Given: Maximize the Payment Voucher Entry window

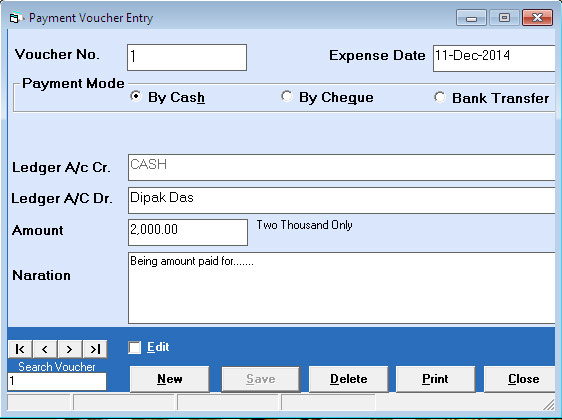Looking at the screenshot, I should pos(504,18).
